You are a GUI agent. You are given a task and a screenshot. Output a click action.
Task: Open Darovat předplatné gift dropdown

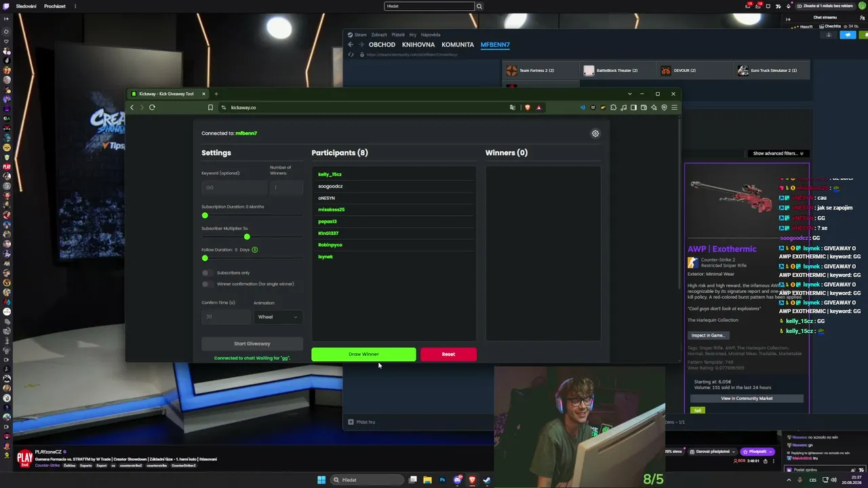712,451
